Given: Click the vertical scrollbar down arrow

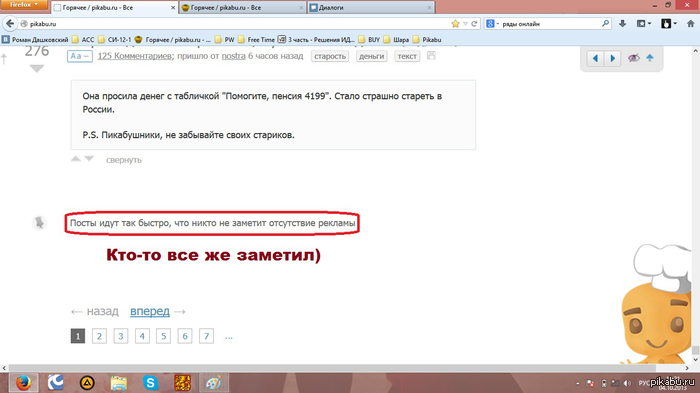Looking at the screenshot, I should coord(696,360).
